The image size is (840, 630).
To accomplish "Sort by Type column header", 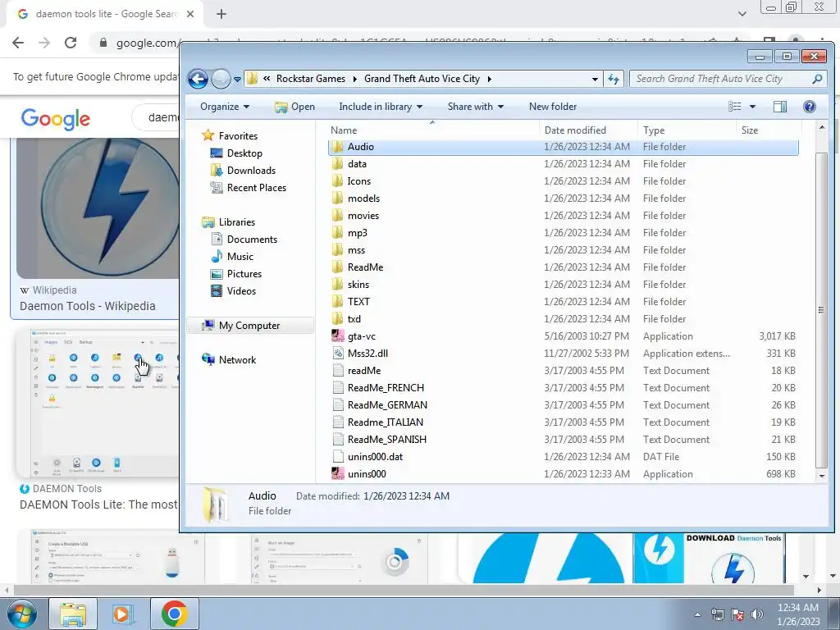I will [x=687, y=130].
